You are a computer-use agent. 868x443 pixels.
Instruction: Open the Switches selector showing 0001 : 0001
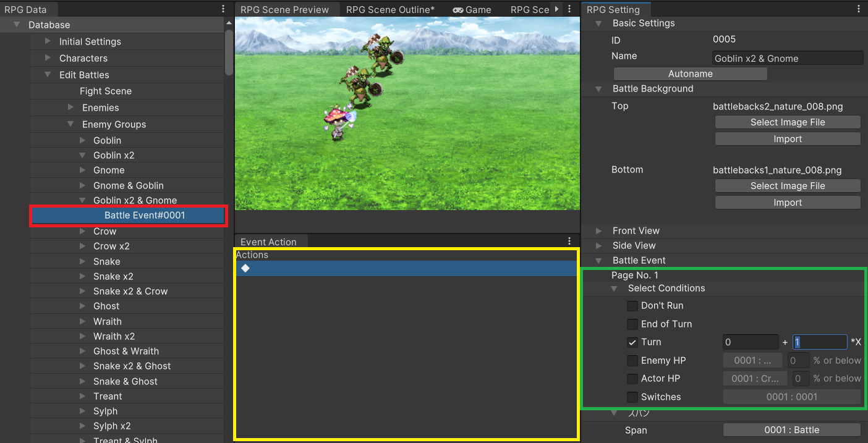[792, 397]
